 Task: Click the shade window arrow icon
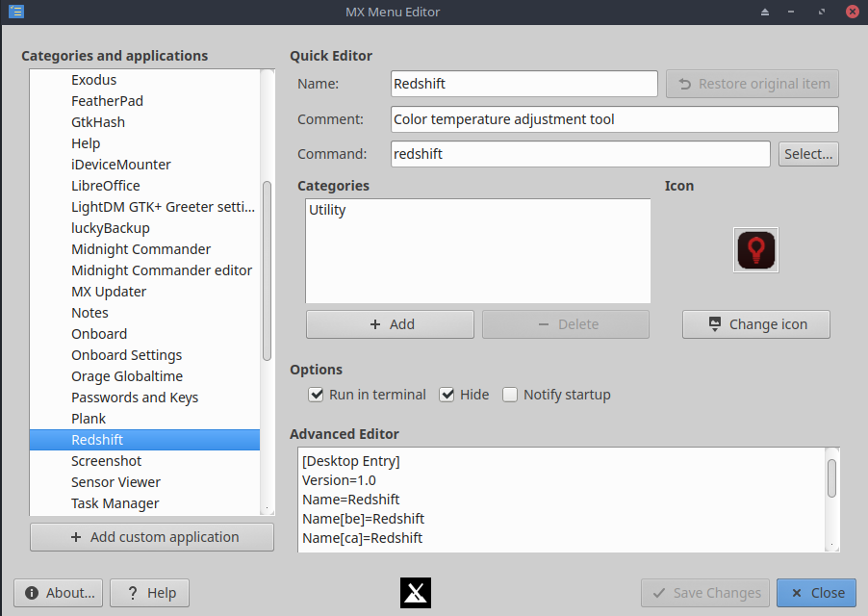(x=764, y=12)
